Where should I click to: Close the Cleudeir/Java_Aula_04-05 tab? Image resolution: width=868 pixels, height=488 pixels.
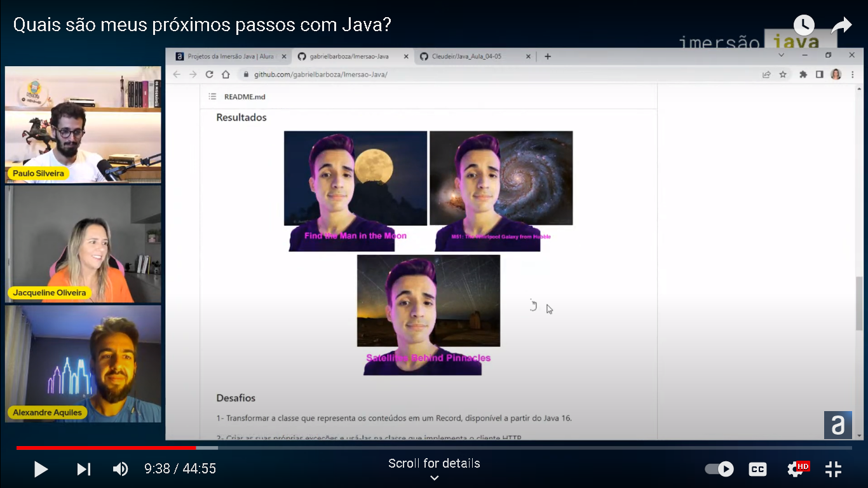[x=528, y=56]
